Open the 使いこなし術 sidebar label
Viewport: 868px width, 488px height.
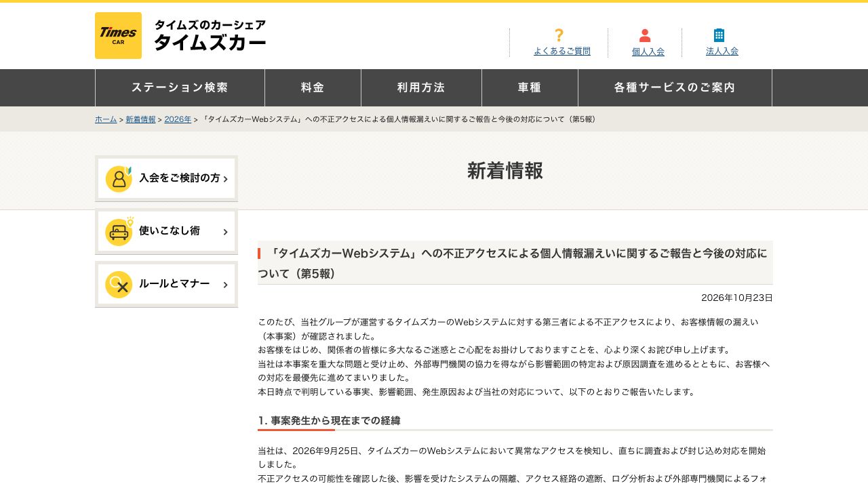pos(170,231)
